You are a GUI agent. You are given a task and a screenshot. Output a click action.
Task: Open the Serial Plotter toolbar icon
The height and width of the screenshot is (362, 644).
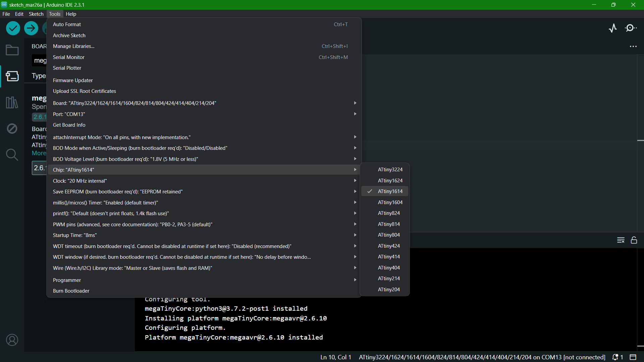point(613,28)
